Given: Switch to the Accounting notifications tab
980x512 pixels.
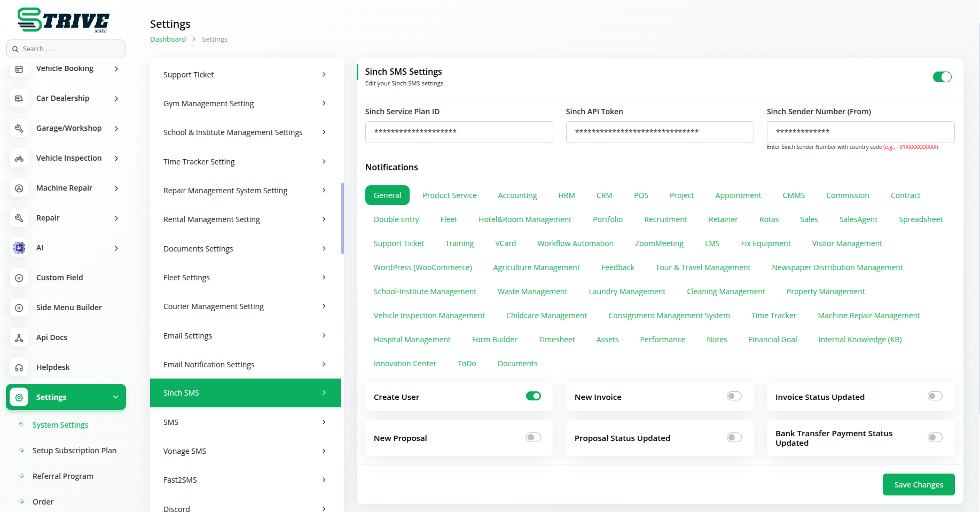Looking at the screenshot, I should [x=517, y=195].
